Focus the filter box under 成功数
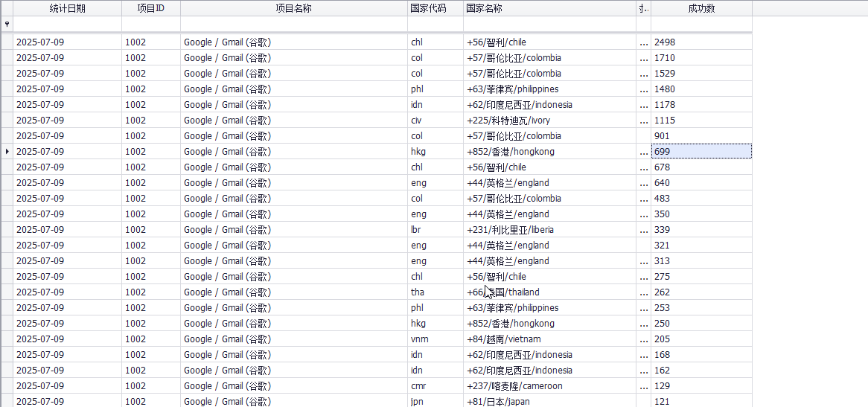The width and height of the screenshot is (868, 407). coord(701,25)
